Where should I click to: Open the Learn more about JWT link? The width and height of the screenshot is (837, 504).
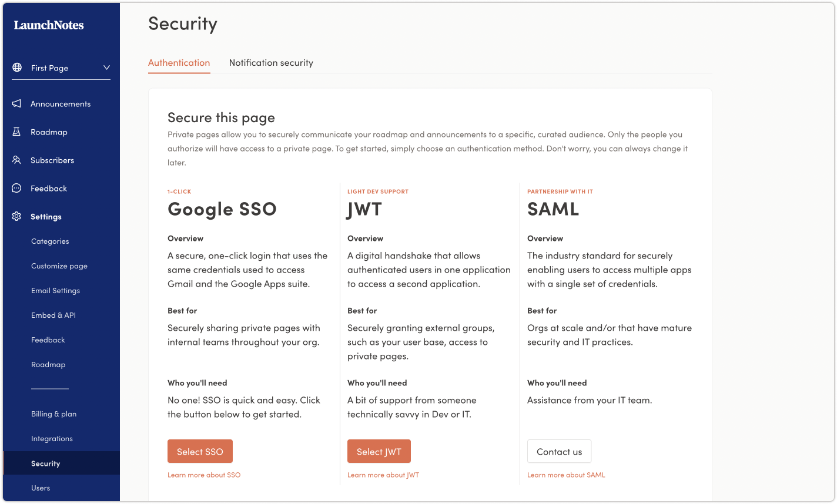383,475
